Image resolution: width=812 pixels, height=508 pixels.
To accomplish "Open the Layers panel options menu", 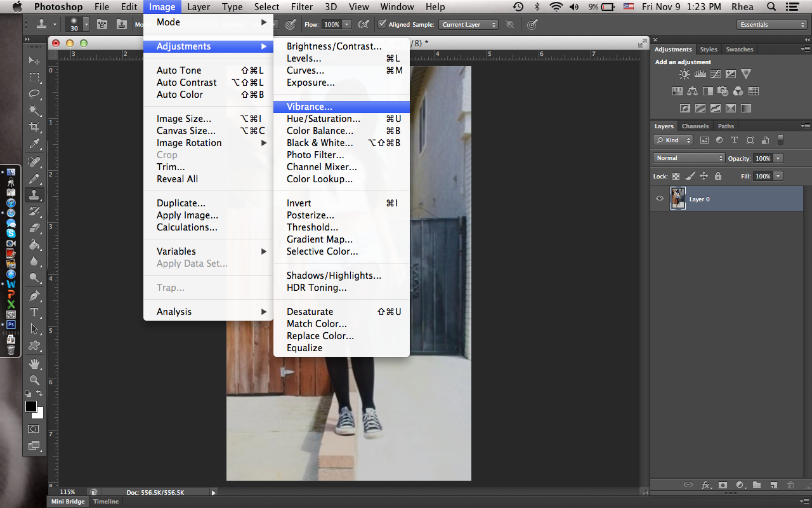I will tap(806, 126).
